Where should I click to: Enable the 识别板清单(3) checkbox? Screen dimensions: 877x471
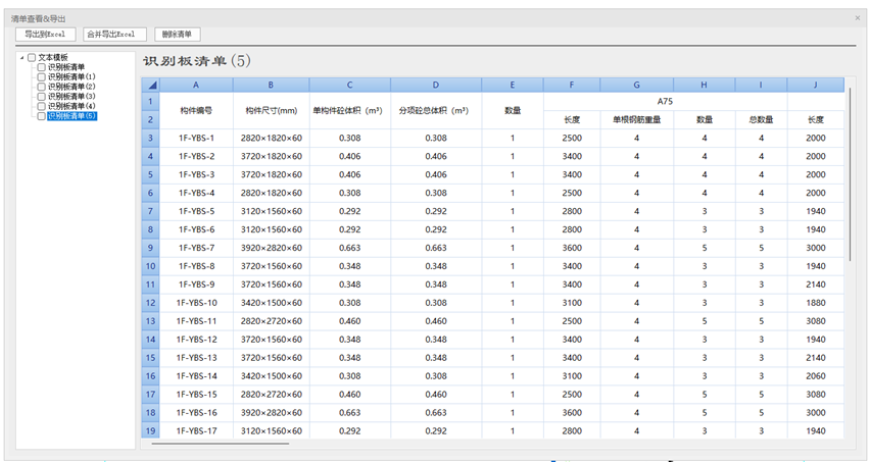tap(41, 96)
